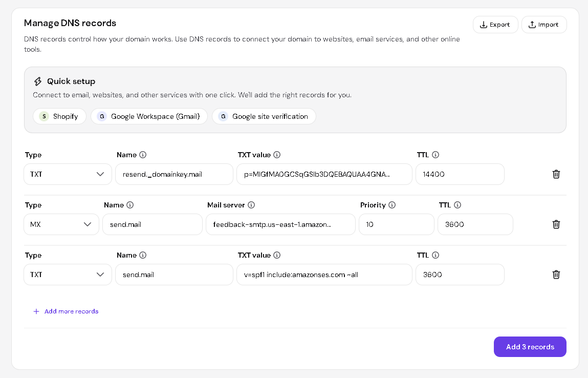Screen dimensions: 588x378
Task: Open the MX type dropdown
Action: tap(61, 224)
